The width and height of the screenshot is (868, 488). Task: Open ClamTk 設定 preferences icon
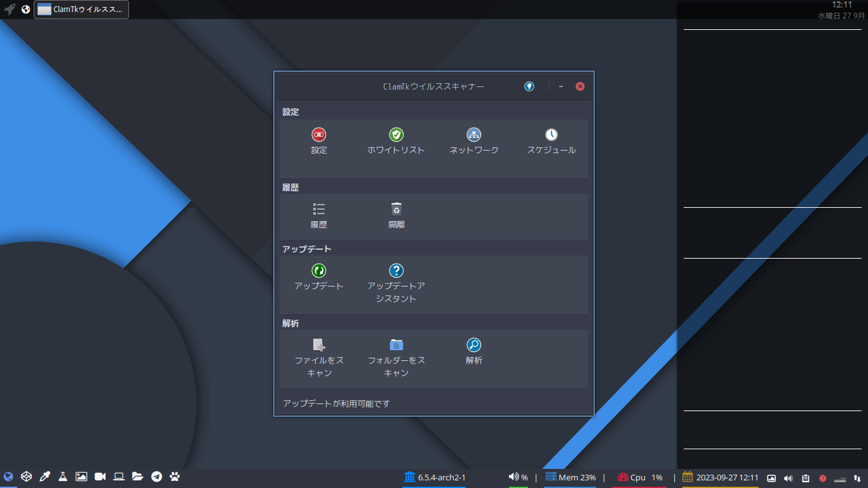click(x=319, y=135)
